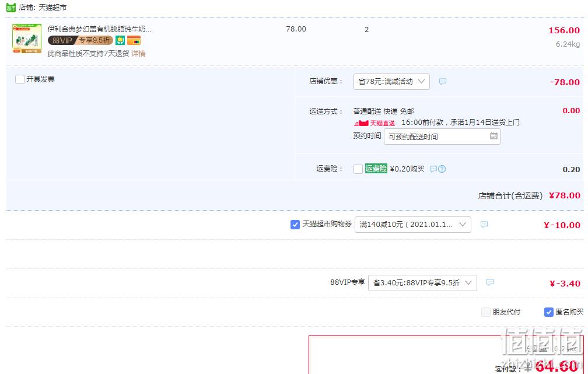
Task: Click the ¥-10.00 coupon amount
Action: 562,225
